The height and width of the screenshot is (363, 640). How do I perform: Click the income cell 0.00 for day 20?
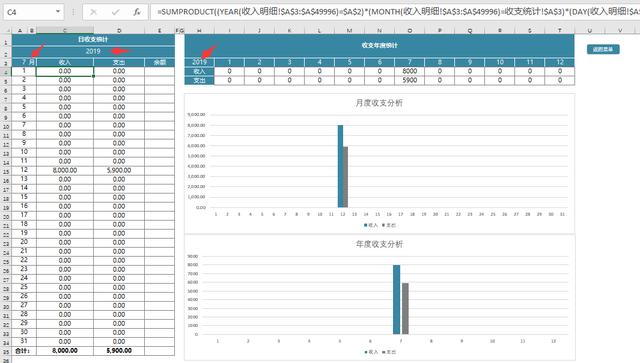65,243
